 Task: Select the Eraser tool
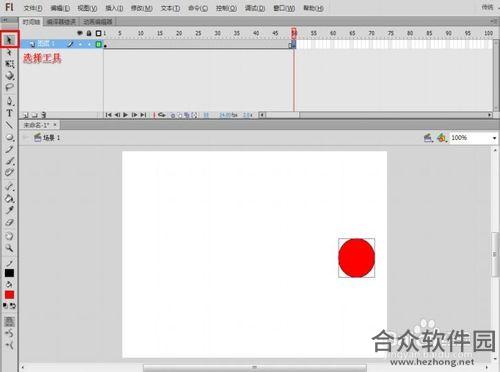point(9,223)
